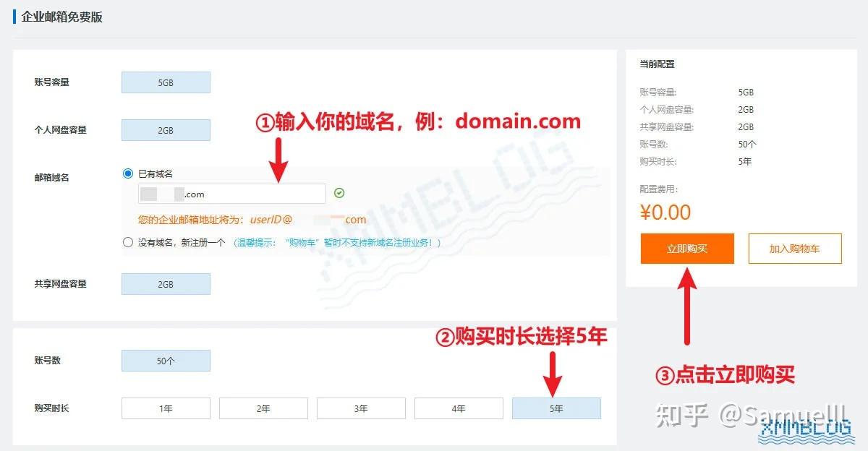Select the 已有域名 radio option
868x451 pixels.
pos(128,173)
